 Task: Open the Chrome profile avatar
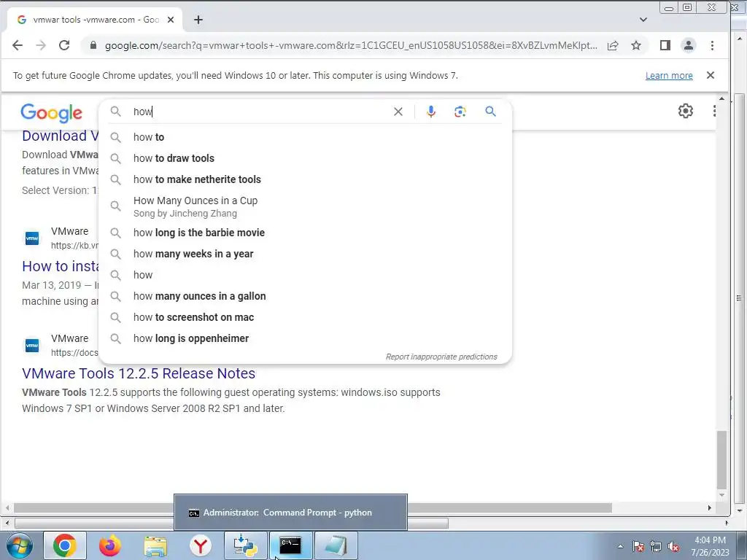tap(689, 45)
